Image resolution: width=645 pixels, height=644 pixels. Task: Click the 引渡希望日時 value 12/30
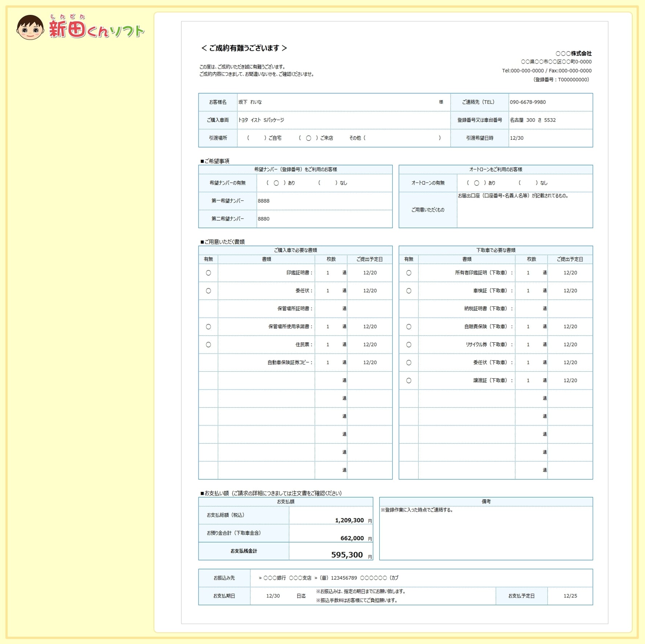[517, 138]
